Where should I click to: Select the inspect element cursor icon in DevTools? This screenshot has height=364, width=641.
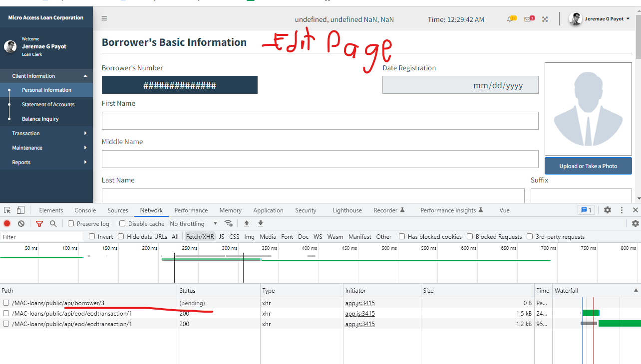7,210
